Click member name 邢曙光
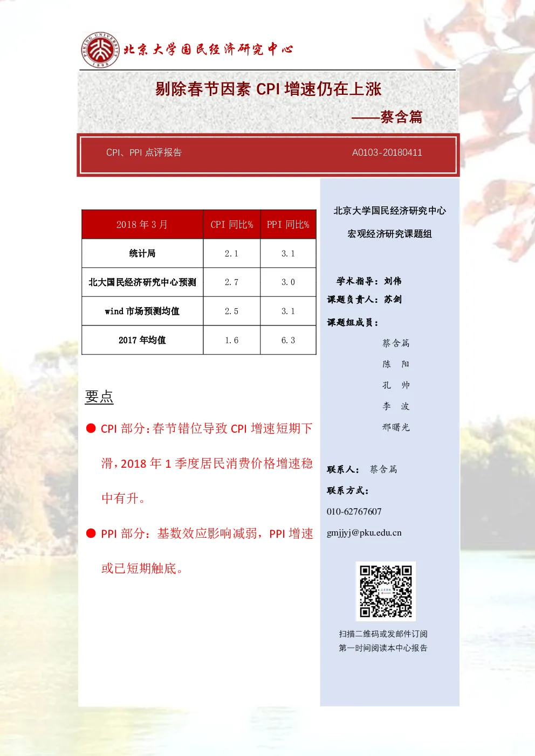Screen dimensions: 535x756 coord(396,427)
